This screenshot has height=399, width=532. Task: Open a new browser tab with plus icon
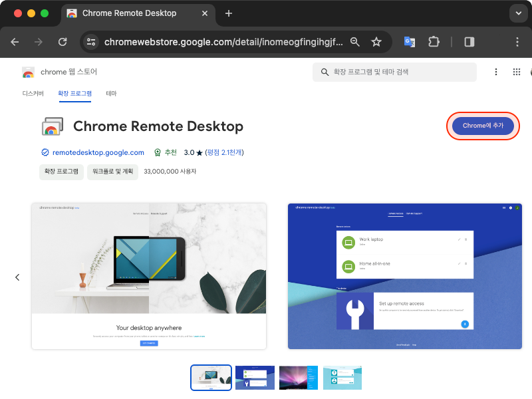click(229, 13)
